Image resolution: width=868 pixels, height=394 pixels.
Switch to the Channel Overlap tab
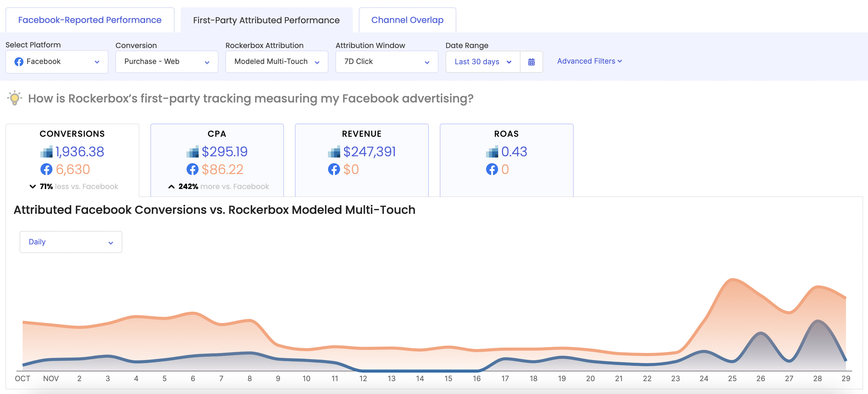407,20
